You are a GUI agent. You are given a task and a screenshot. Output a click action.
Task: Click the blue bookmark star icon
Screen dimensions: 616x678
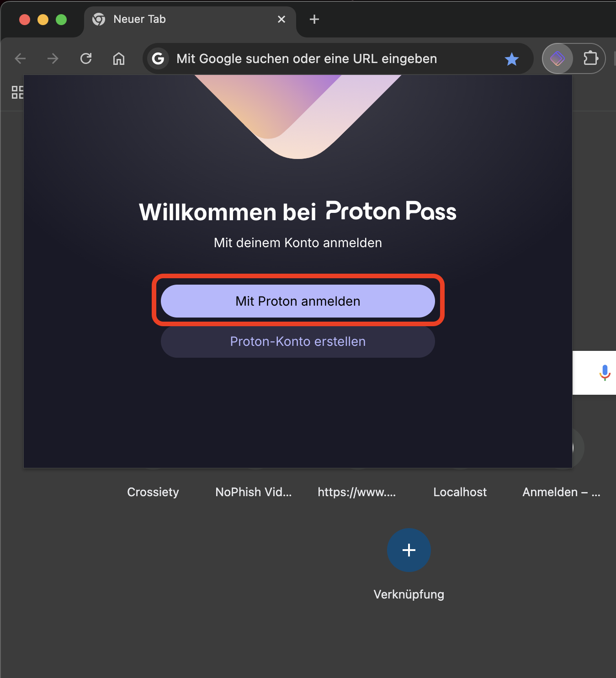click(512, 59)
